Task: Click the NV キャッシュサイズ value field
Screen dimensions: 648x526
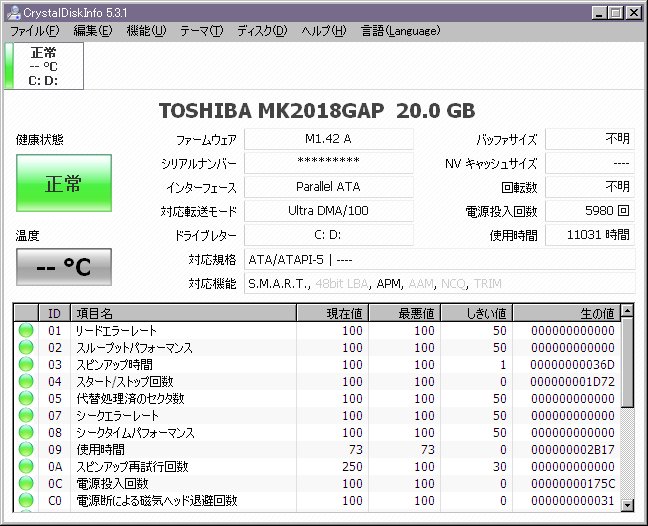Action: coord(590,163)
